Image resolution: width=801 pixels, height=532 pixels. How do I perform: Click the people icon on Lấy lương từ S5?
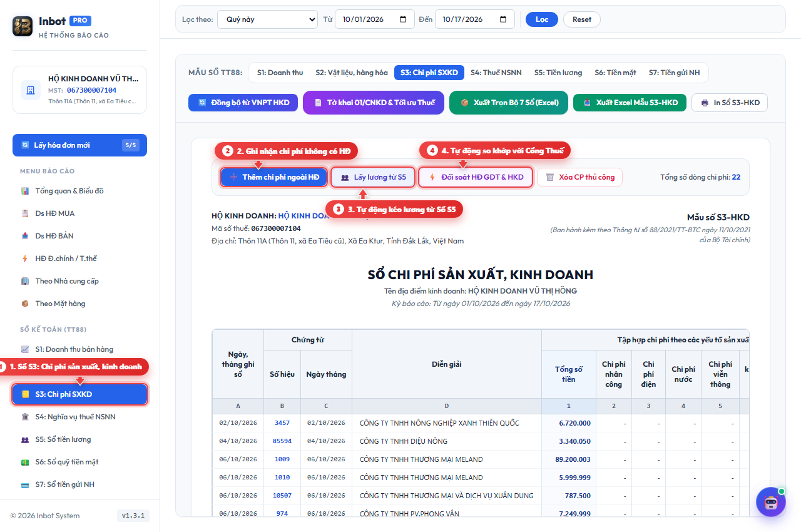coord(345,177)
